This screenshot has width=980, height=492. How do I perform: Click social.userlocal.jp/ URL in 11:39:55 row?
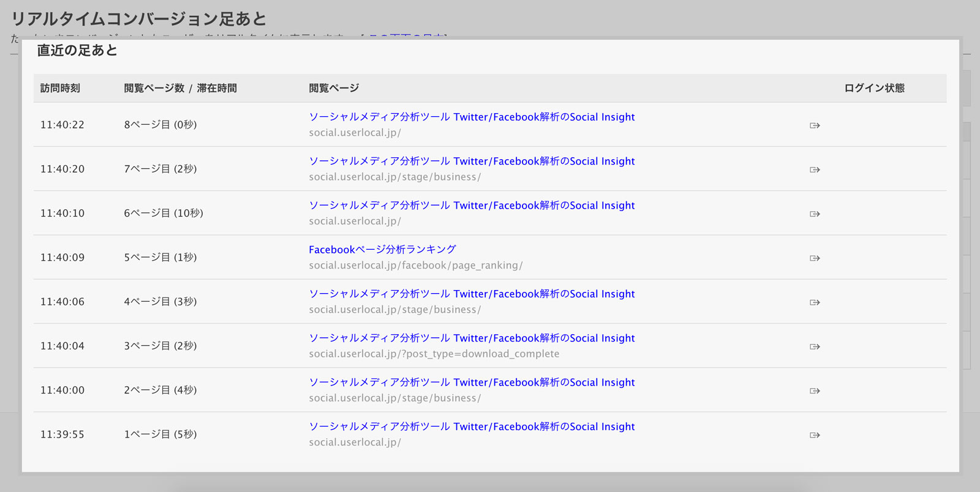(x=355, y=442)
